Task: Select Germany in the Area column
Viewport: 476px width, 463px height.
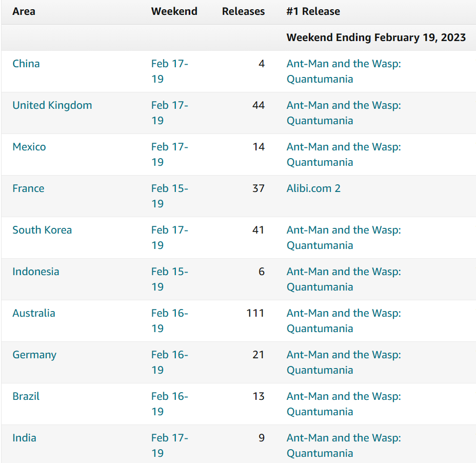Action: click(x=34, y=355)
